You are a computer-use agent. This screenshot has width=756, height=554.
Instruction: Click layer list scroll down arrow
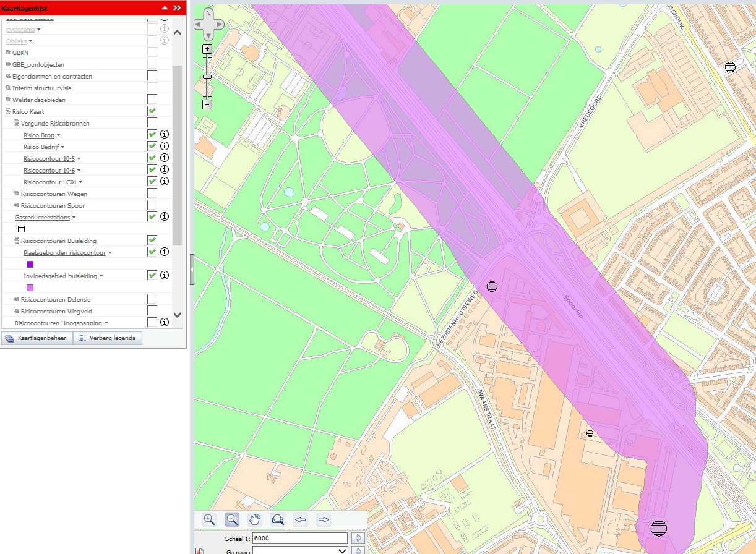[x=178, y=315]
